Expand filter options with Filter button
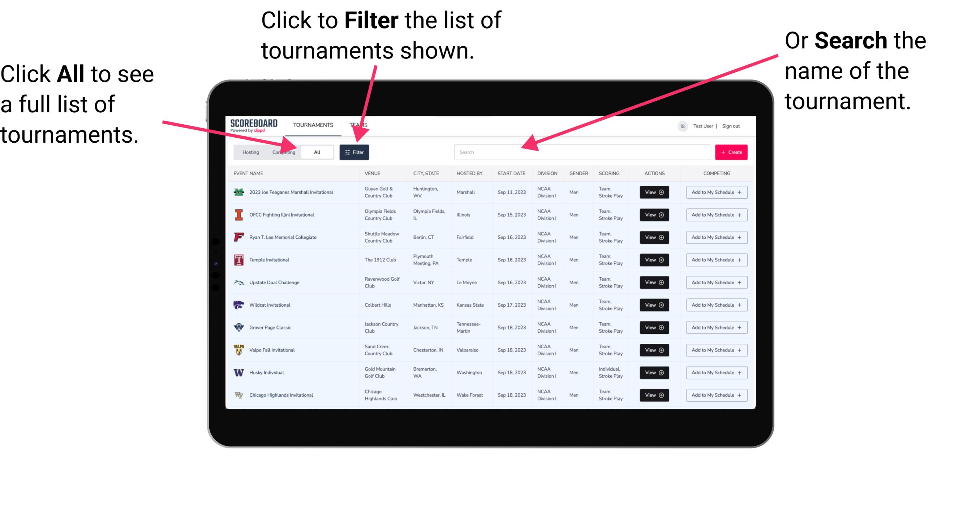This screenshot has height=527, width=980. tap(354, 152)
